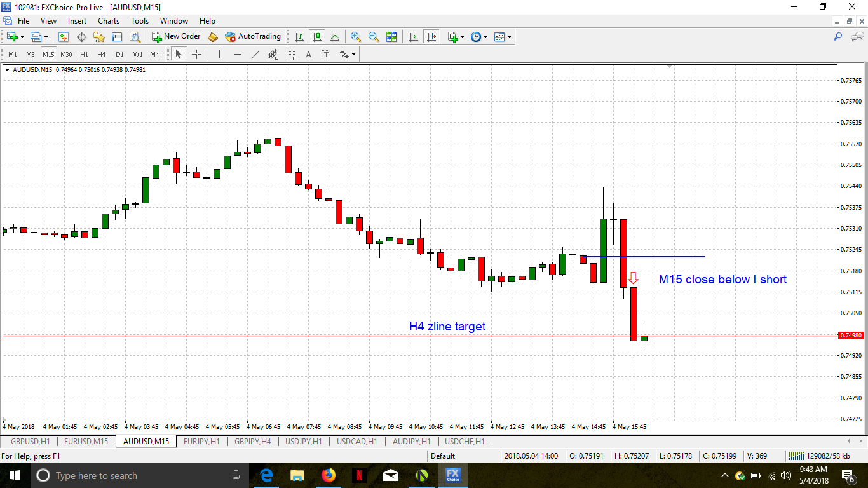Select the Fibonacci Retracement tool

click(x=291, y=55)
